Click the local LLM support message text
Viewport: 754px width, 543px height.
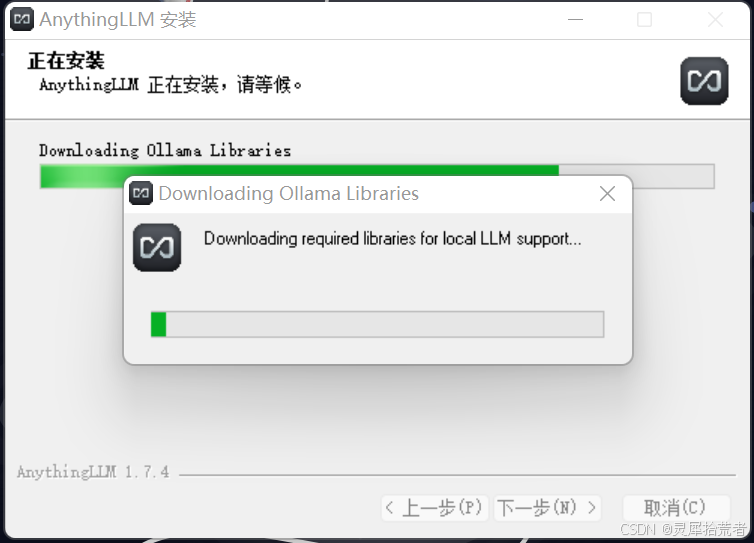click(x=392, y=239)
